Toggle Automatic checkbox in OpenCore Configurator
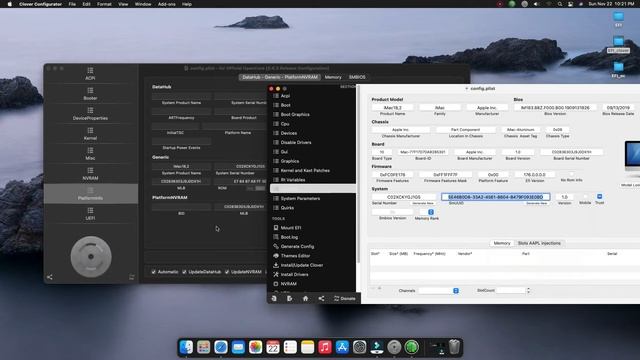Screen dimensions: 640x360 (x=153, y=272)
